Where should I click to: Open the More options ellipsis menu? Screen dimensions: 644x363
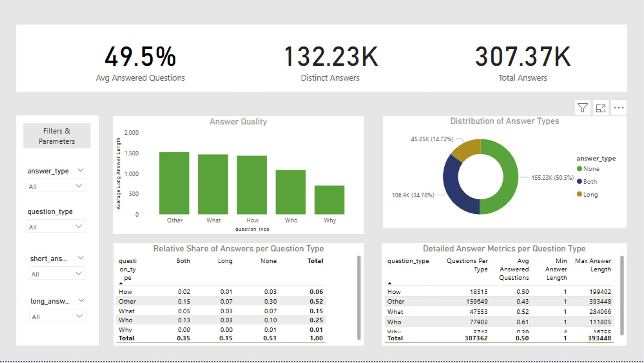(x=619, y=108)
